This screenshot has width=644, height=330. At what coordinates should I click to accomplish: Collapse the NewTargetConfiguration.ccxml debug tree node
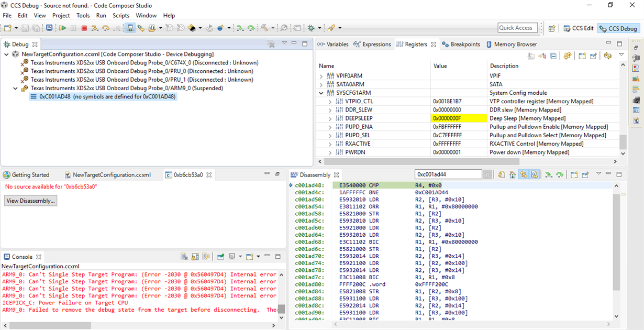(6, 54)
